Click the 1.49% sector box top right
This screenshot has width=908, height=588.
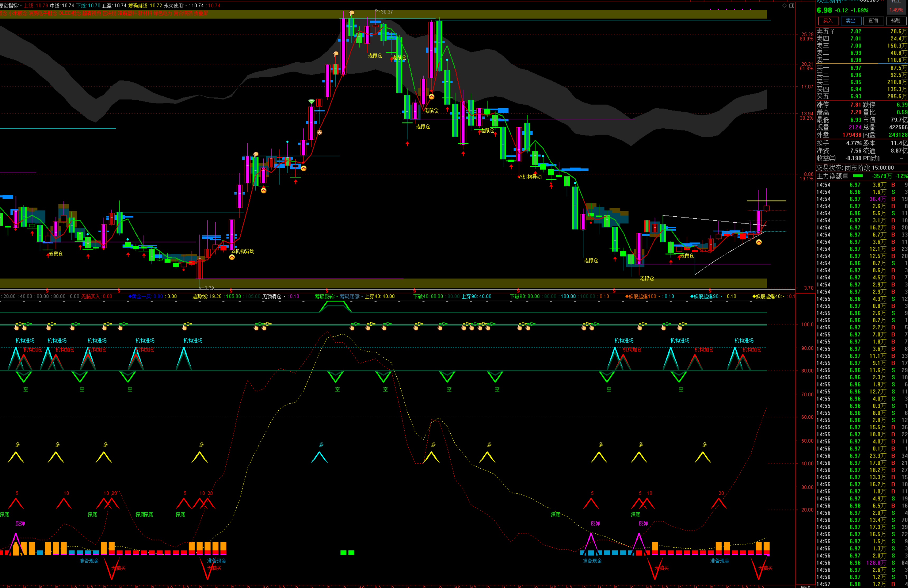896,10
